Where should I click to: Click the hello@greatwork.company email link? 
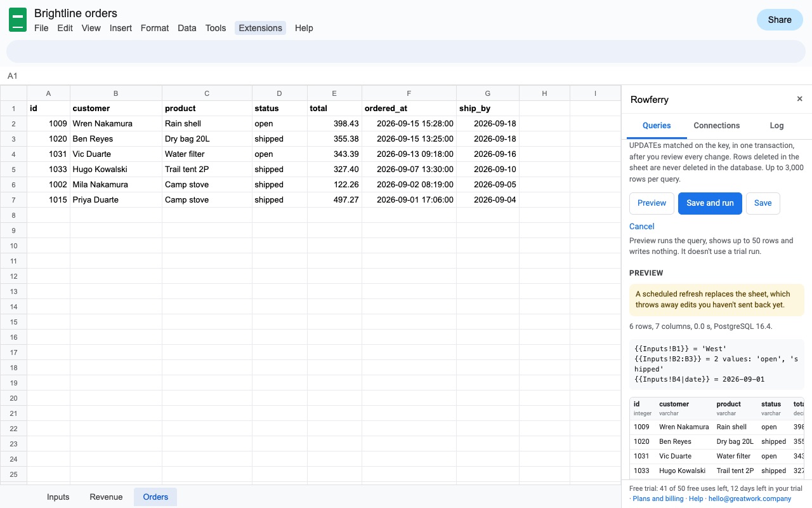click(x=750, y=499)
